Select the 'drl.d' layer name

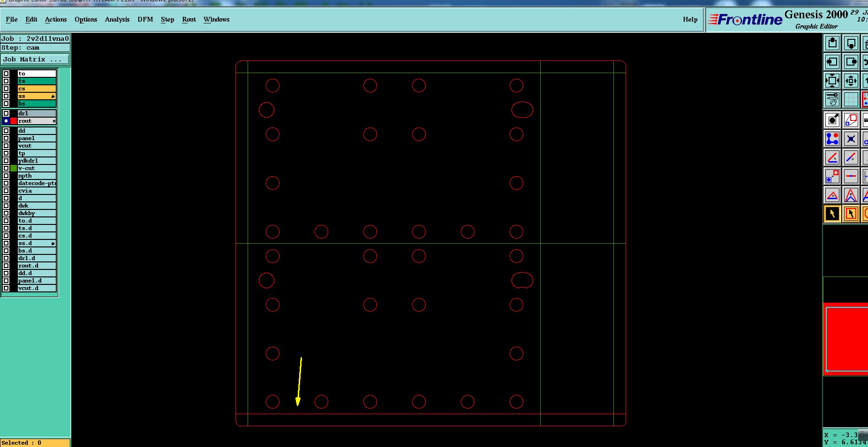click(37, 258)
